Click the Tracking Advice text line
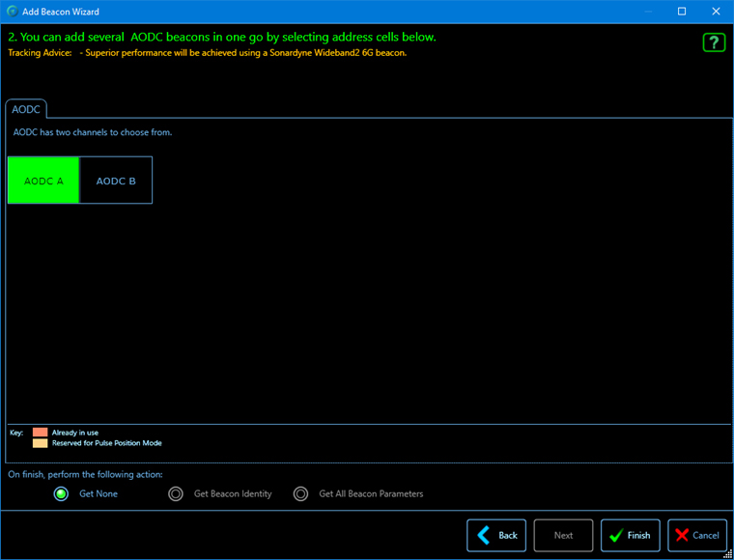This screenshot has width=734, height=560. 208,53
